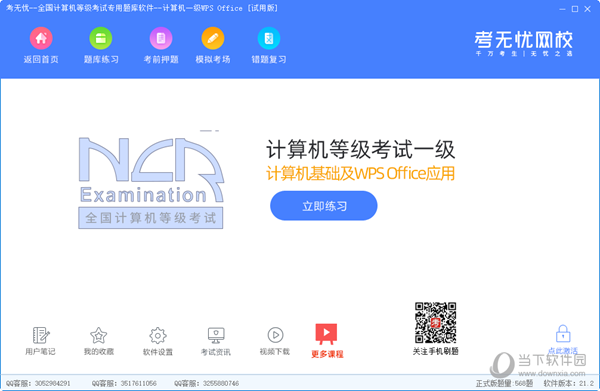Screen dimensions: 600x391
Task: Click 计算机基础及WPS Office应用 subtitle
Action: pyautogui.click(x=360, y=174)
